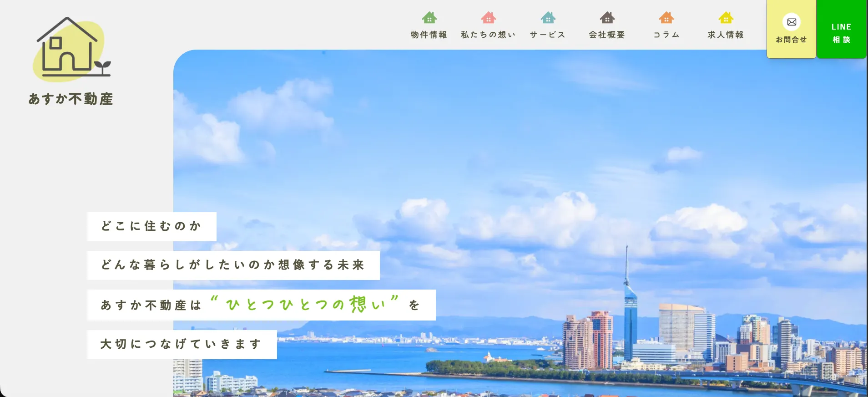The height and width of the screenshot is (397, 868).
Task: Click the どこに住むのか headline box
Action: [151, 226]
